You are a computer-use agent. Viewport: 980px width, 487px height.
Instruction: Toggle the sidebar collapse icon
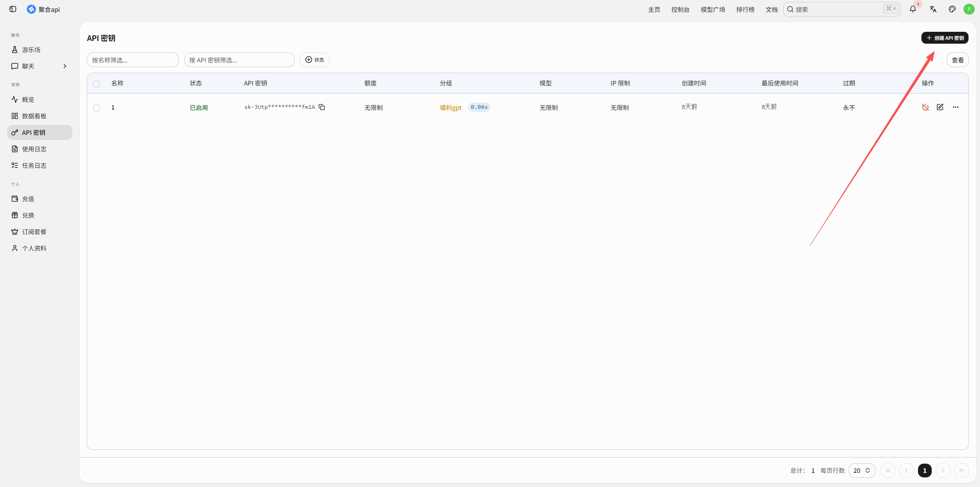pyautogui.click(x=13, y=9)
